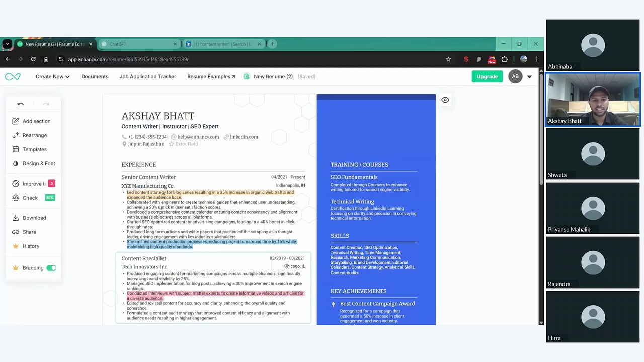The width and height of the screenshot is (644, 362).
Task: Click the Technical Writing course title
Action: coord(352,202)
